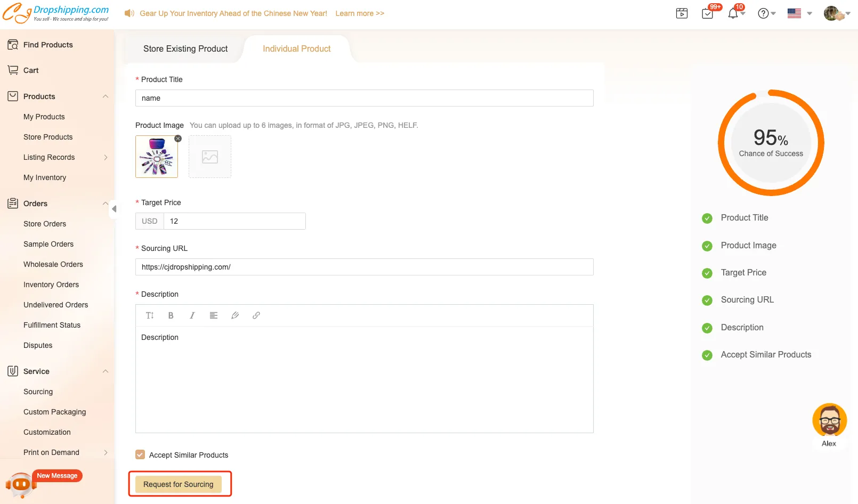
Task: Click the font size icon
Action: point(150,315)
